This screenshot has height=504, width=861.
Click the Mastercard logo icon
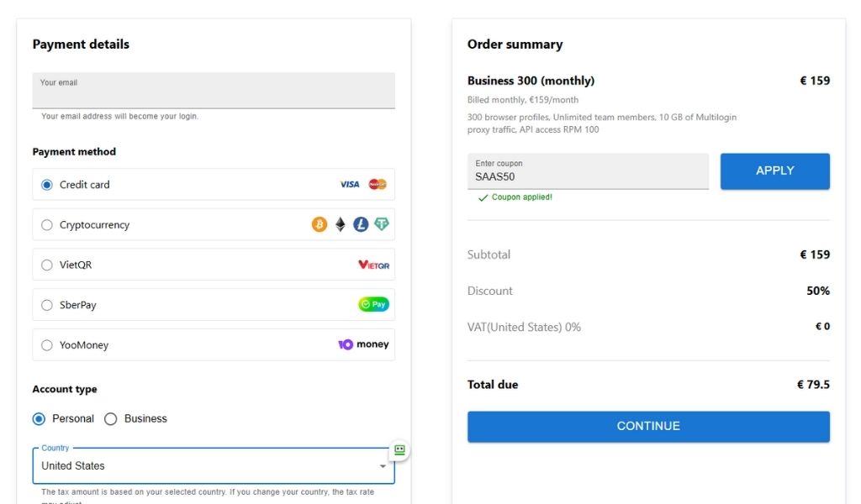click(378, 185)
